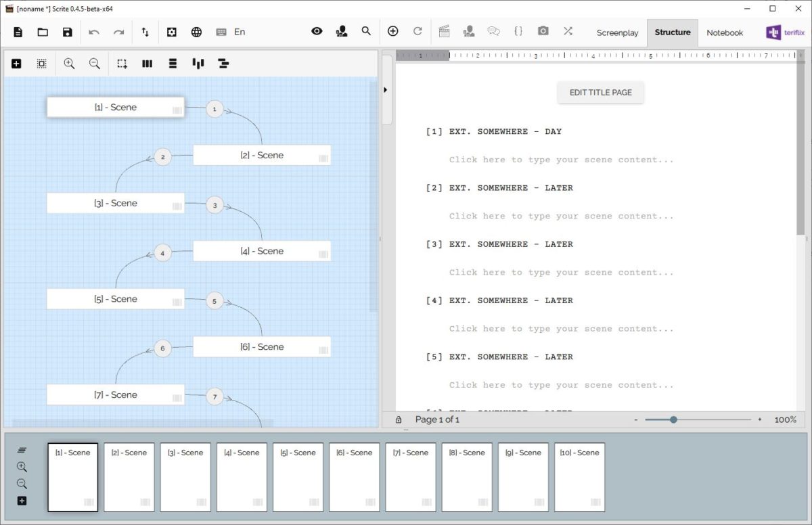Viewport: 812px width, 525px height.
Task: Open the language globe selector
Action: (196, 32)
